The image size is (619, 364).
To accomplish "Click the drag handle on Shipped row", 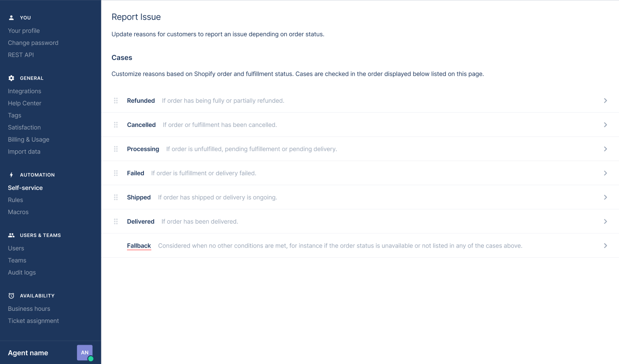I will click(x=116, y=197).
